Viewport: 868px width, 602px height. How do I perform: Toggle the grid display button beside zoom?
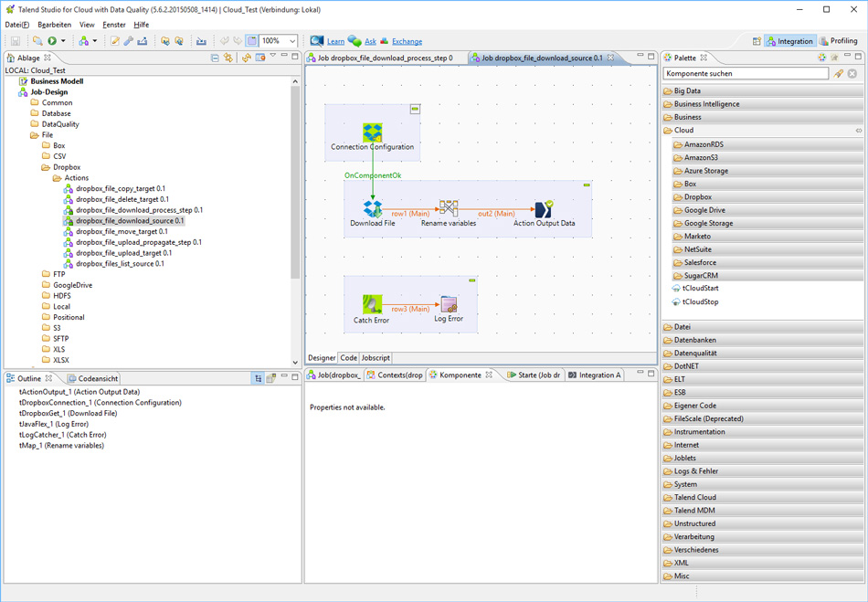click(x=252, y=41)
